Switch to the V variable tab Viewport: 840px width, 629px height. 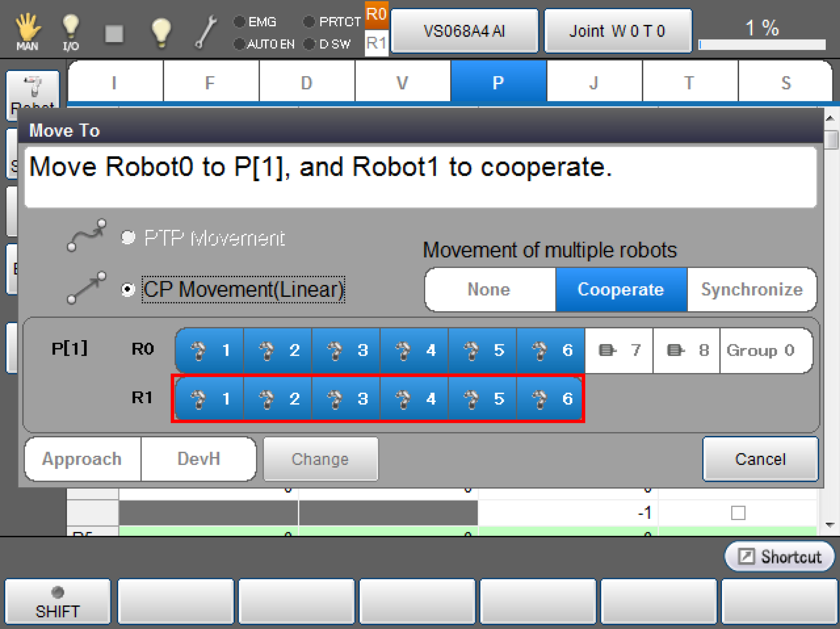pyautogui.click(x=402, y=82)
